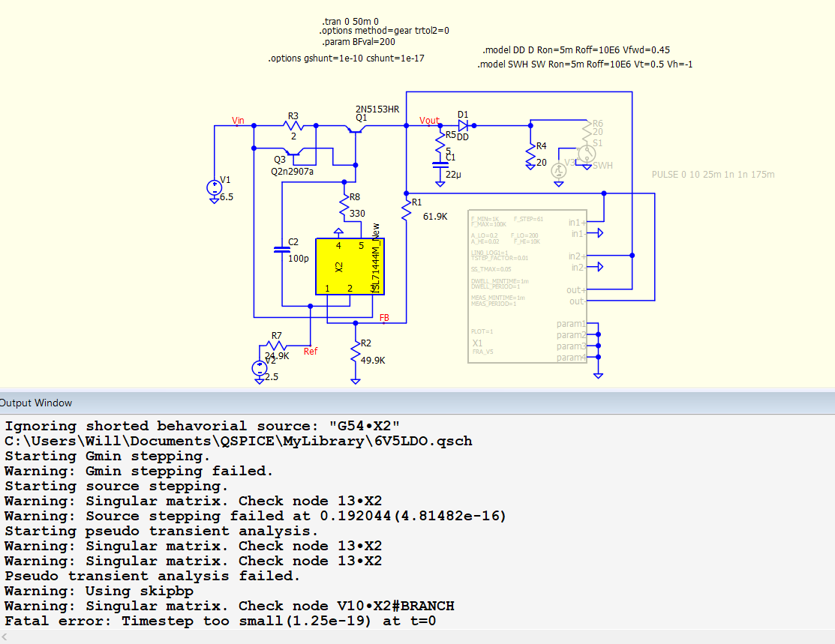Select the yellow X2 ISL71444M op-amp block
Image resolution: width=835 pixels, height=644 pixels.
pos(350,266)
